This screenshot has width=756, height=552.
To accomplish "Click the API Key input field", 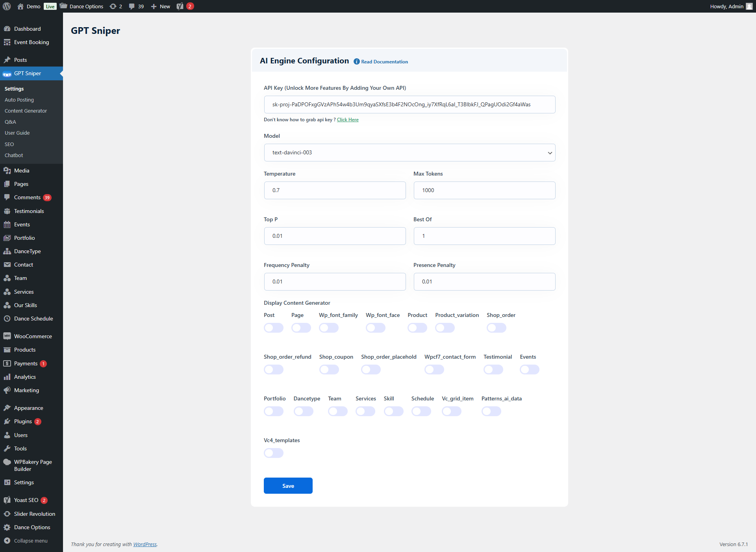I will [x=409, y=104].
